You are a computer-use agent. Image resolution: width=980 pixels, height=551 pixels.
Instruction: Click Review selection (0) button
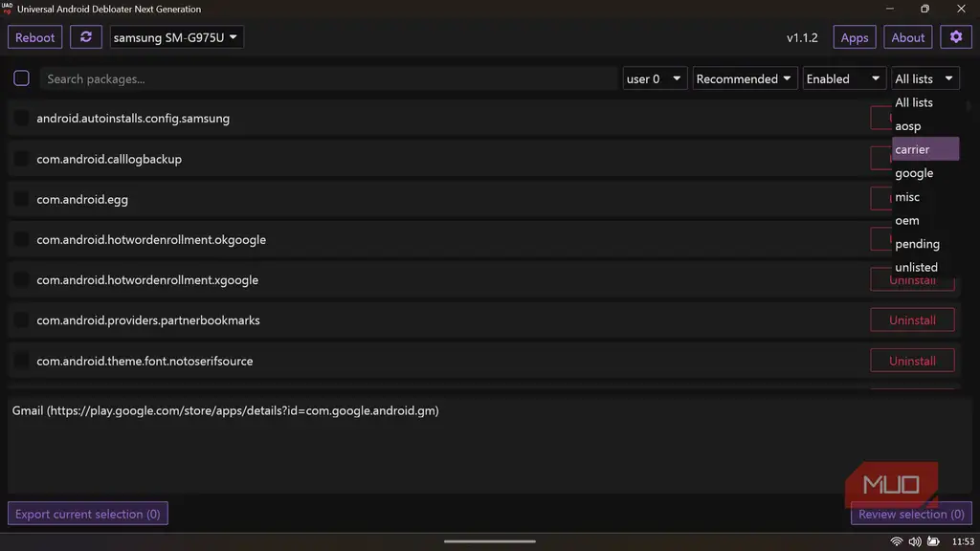(x=911, y=514)
